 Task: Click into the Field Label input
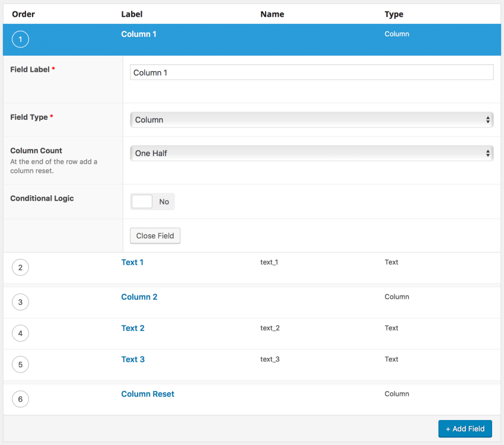point(311,72)
